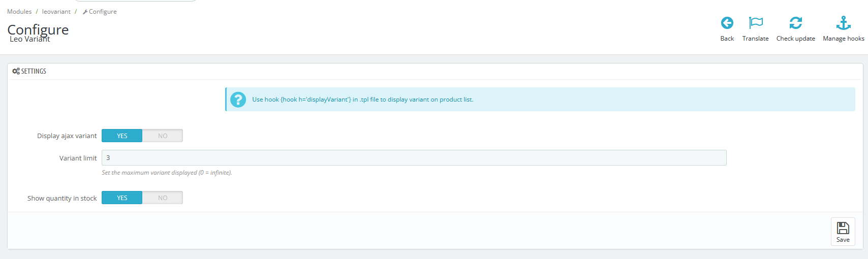Open Manage hooks anchor icon

coord(844,23)
